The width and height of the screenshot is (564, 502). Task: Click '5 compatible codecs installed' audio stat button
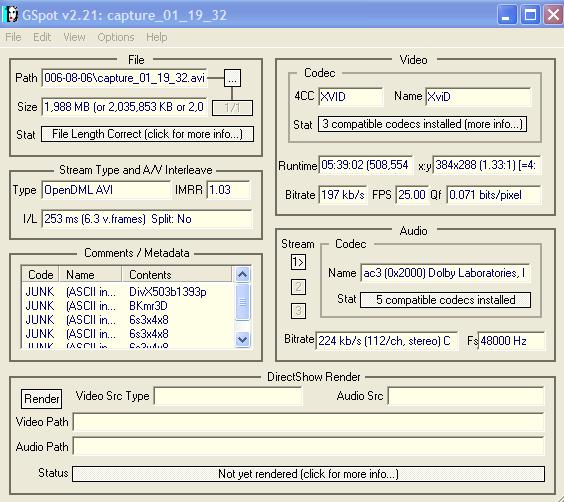tap(445, 300)
